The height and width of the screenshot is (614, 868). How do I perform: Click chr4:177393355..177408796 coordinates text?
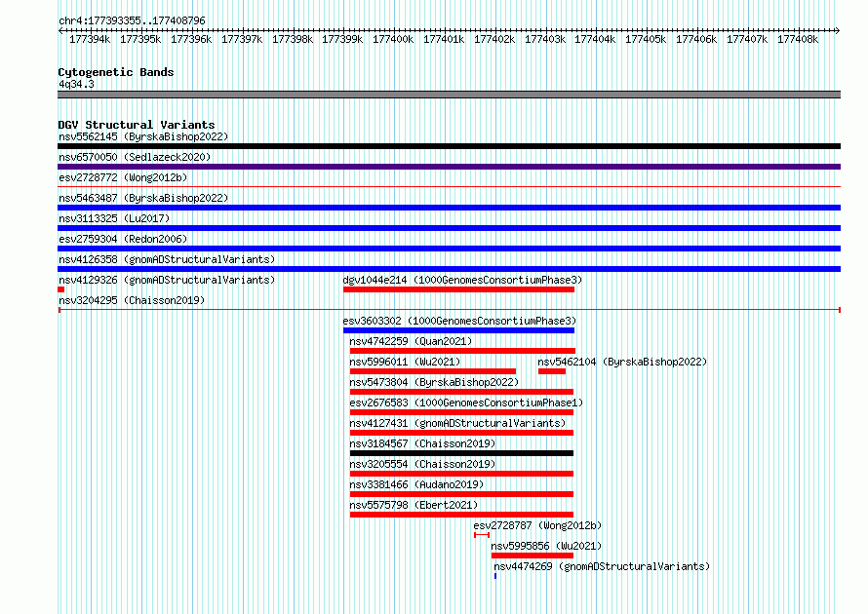(x=132, y=20)
